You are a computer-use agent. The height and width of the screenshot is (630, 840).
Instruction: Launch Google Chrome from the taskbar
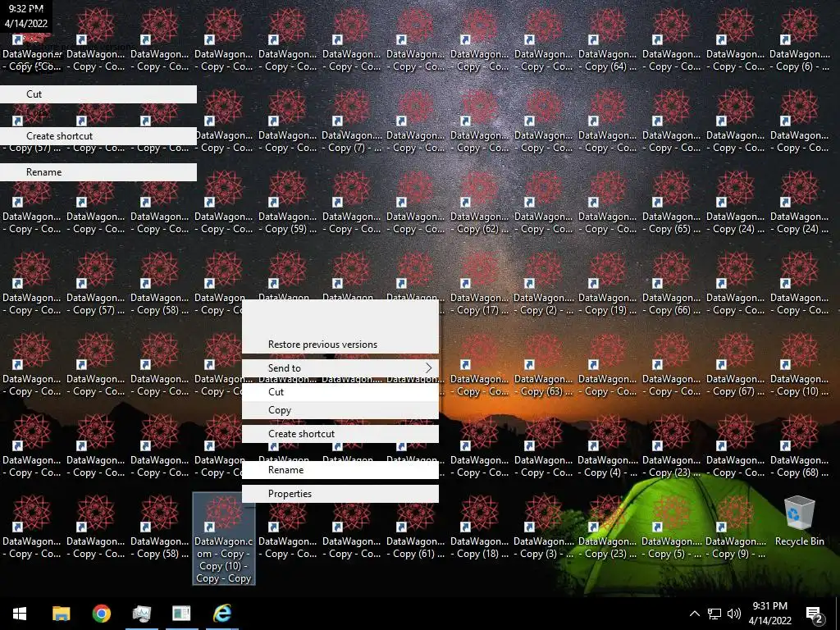101,614
